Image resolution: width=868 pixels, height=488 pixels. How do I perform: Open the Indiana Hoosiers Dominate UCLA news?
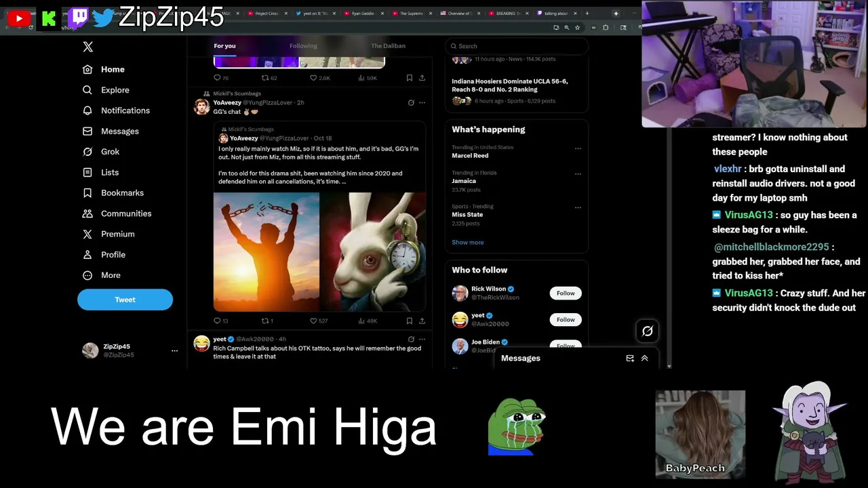(510, 85)
